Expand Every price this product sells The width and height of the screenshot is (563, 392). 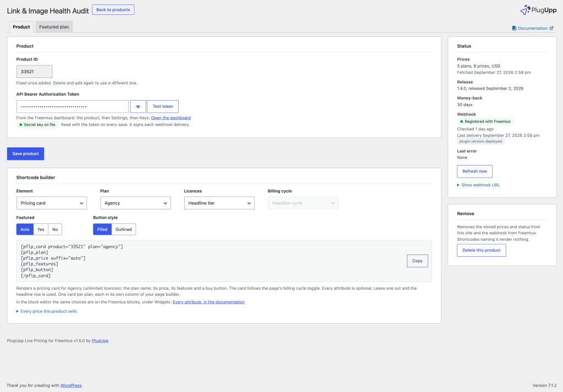coord(46,311)
